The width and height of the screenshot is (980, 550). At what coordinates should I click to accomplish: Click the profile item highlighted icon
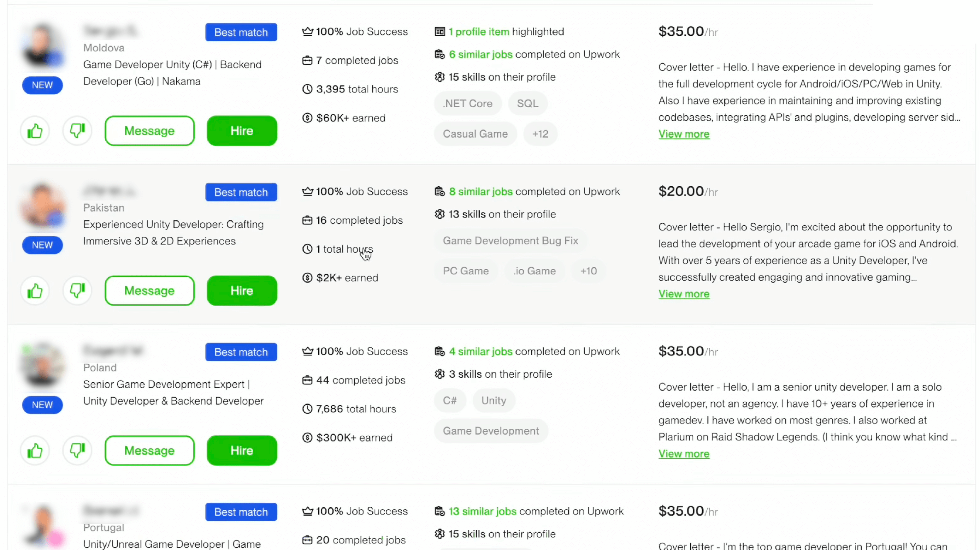[x=440, y=32]
